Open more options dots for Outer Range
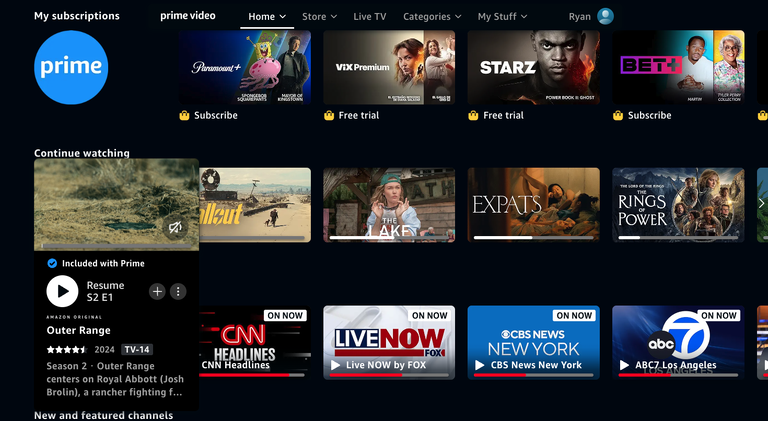This screenshot has height=421, width=768. tap(178, 292)
